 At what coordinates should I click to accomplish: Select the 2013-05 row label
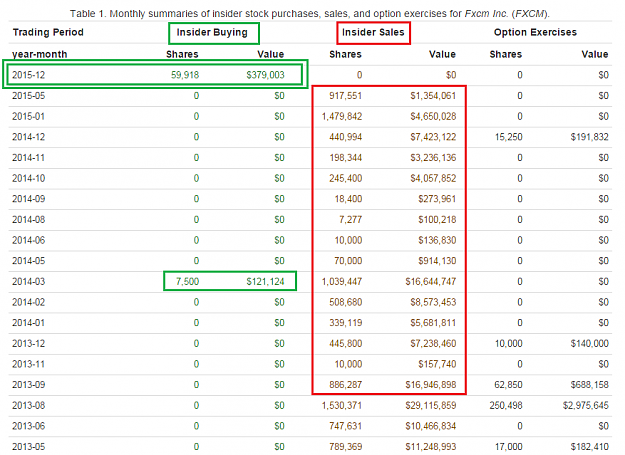click(x=28, y=447)
